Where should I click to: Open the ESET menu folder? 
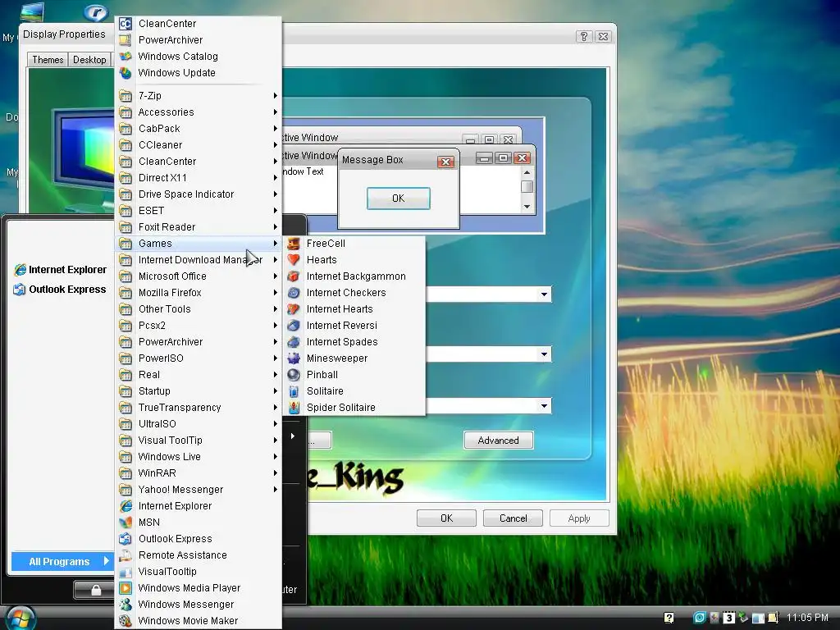coord(199,211)
